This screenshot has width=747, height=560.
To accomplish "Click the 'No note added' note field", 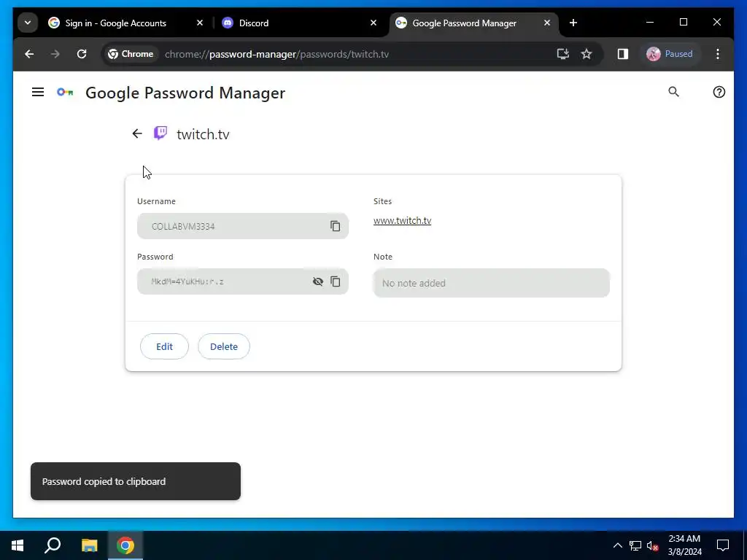I will [491, 283].
